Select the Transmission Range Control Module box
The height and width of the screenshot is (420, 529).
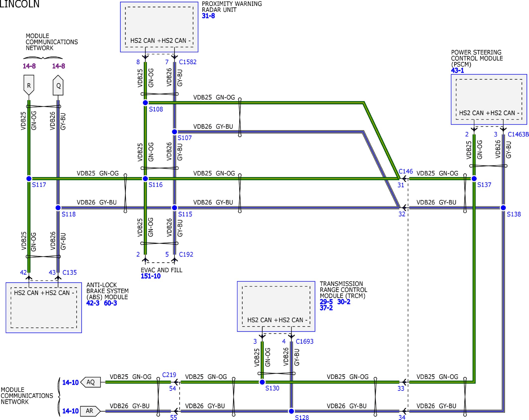pos(276,306)
